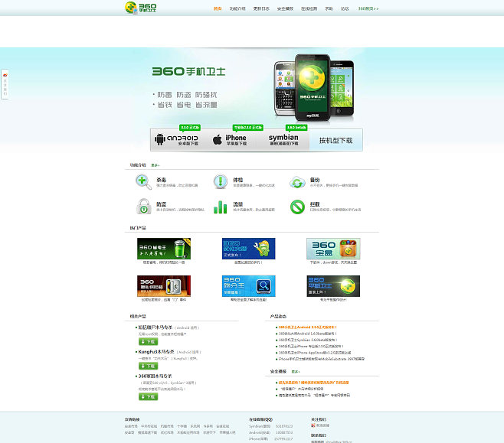Open the 求助 nav tab

tap(329, 8)
